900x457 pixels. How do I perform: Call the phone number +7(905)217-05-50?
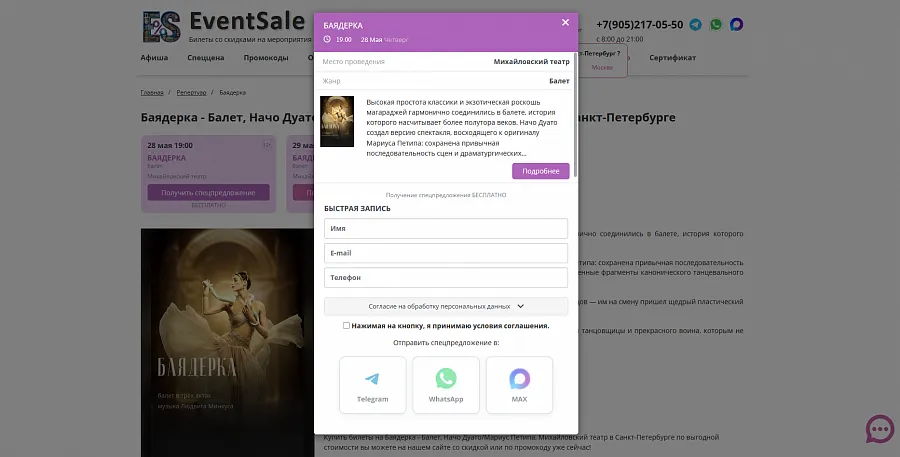coord(639,25)
